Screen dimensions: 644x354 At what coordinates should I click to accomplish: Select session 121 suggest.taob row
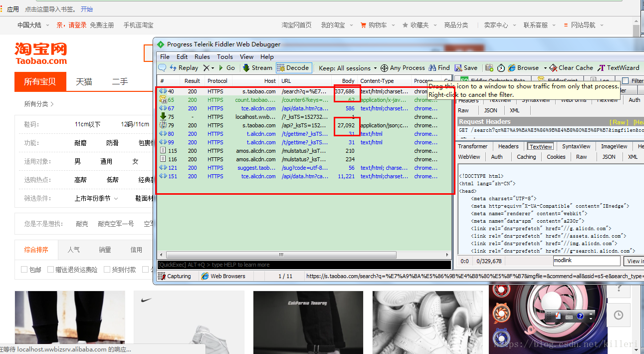click(304, 168)
